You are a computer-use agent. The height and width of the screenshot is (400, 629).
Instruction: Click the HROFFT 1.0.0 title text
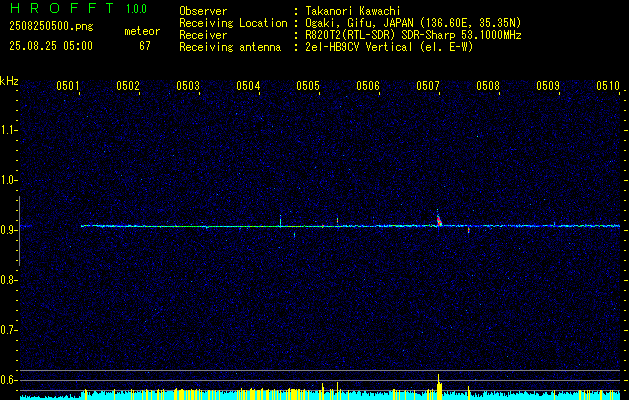coord(78,8)
